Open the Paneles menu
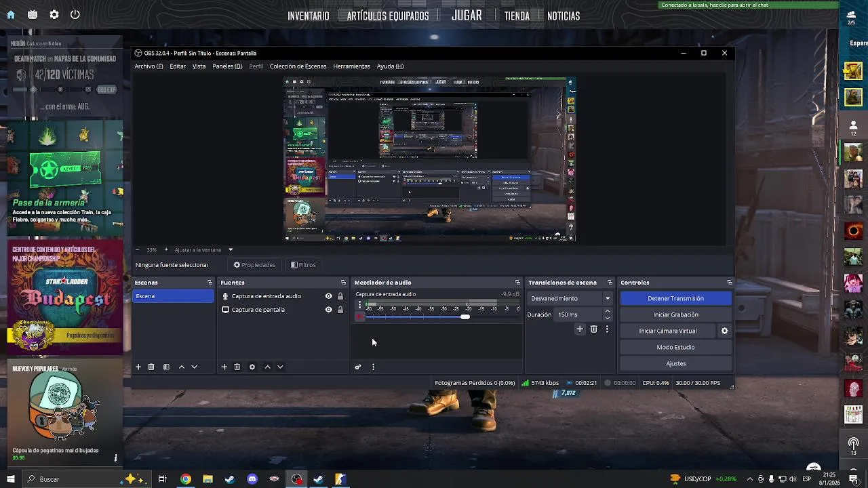This screenshot has width=868, height=488. [227, 66]
